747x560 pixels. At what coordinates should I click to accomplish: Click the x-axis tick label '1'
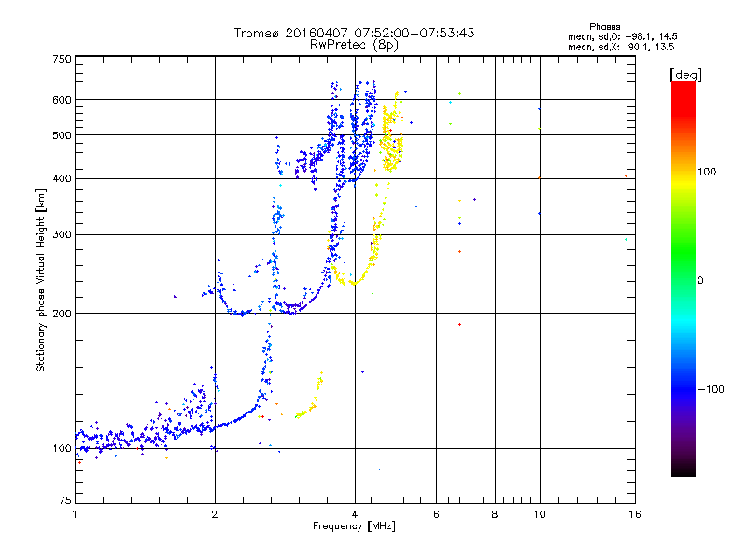point(75,514)
